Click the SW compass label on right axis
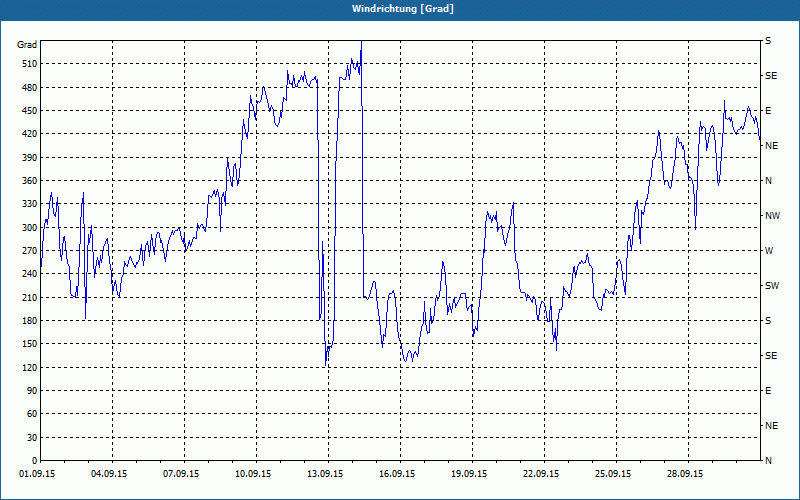The image size is (800, 500). (x=772, y=286)
